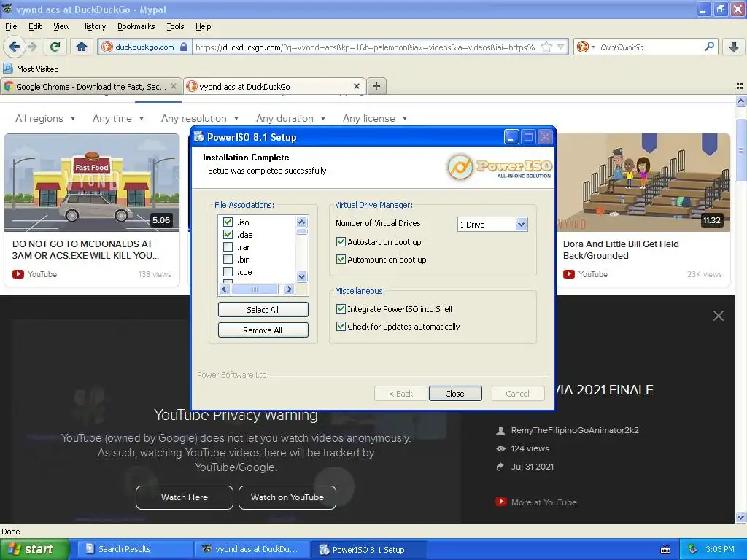Viewport: 747px width, 560px height.
Task: Open the History menu
Action: coord(93,26)
